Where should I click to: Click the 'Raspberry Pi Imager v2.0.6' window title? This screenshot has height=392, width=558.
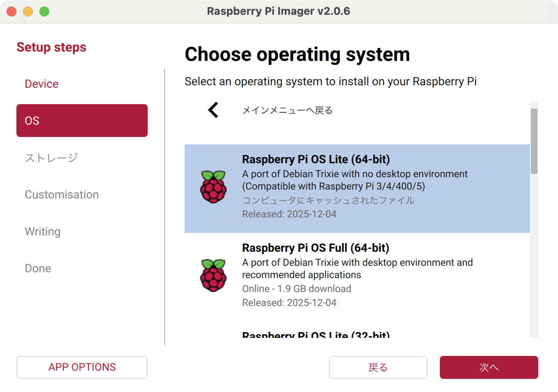(x=279, y=11)
